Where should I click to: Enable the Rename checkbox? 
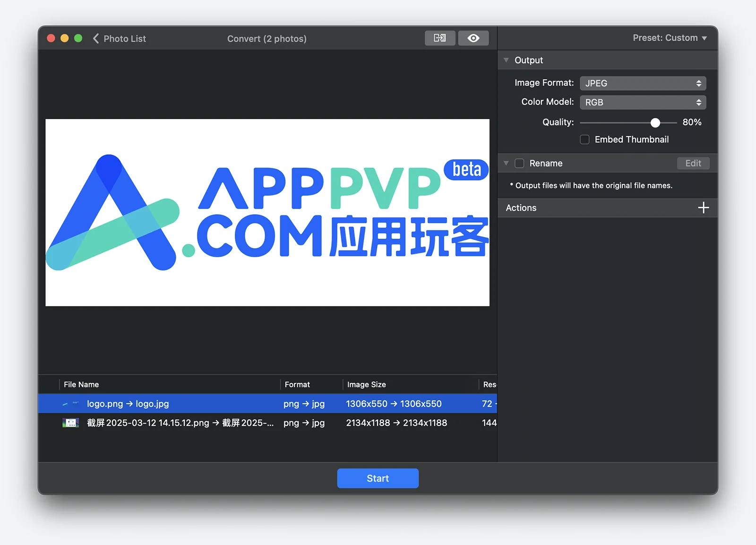519,163
